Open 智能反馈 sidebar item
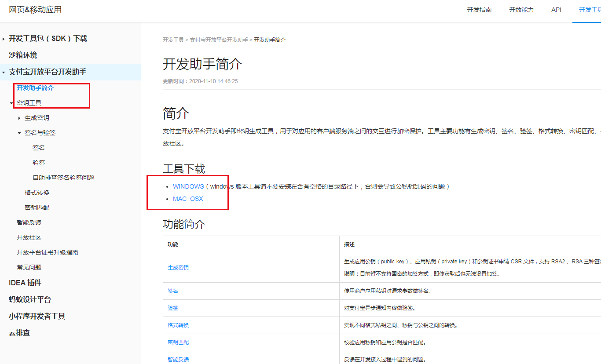Image resolution: width=601 pixels, height=364 pixels. (x=29, y=222)
